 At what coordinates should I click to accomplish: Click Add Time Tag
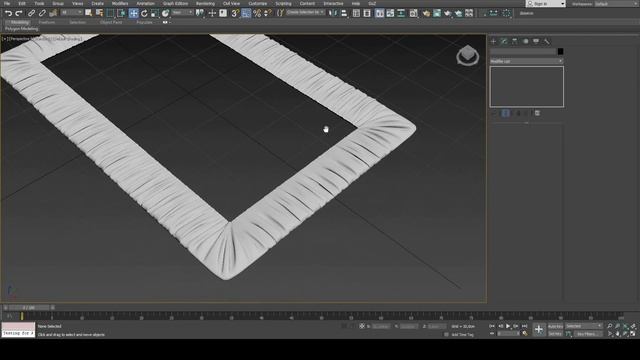pos(462,335)
